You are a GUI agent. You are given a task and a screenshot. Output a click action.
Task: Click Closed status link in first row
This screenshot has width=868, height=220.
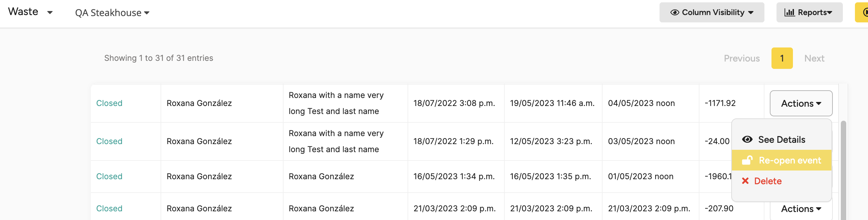(x=109, y=103)
